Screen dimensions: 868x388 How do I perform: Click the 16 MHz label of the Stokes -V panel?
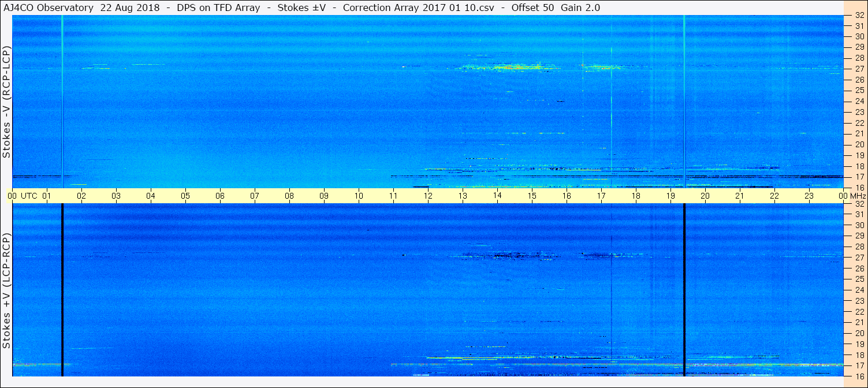point(859,188)
